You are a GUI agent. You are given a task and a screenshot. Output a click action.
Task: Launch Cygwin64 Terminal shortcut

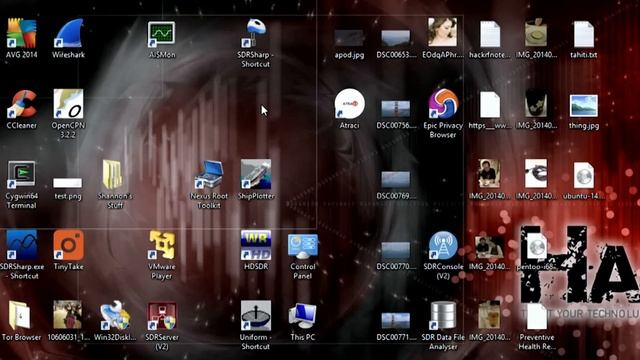point(21,175)
